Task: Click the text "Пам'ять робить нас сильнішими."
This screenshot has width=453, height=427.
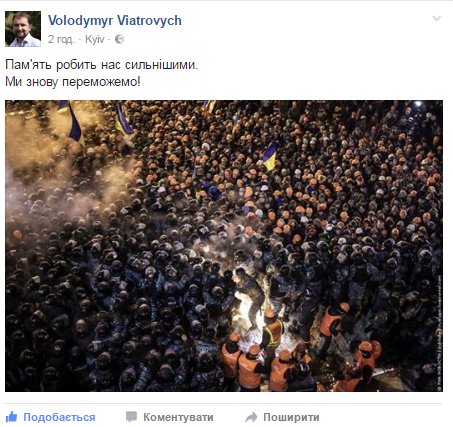Action: point(102,65)
